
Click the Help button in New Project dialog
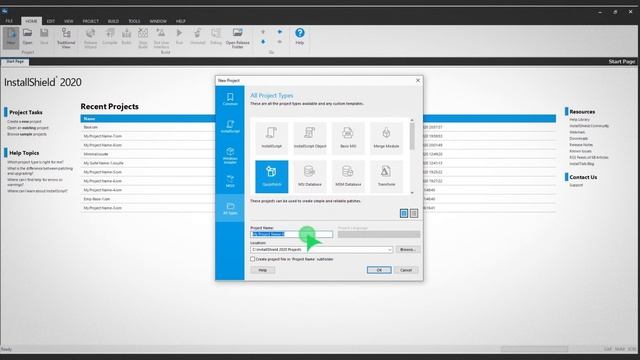[x=262, y=270]
